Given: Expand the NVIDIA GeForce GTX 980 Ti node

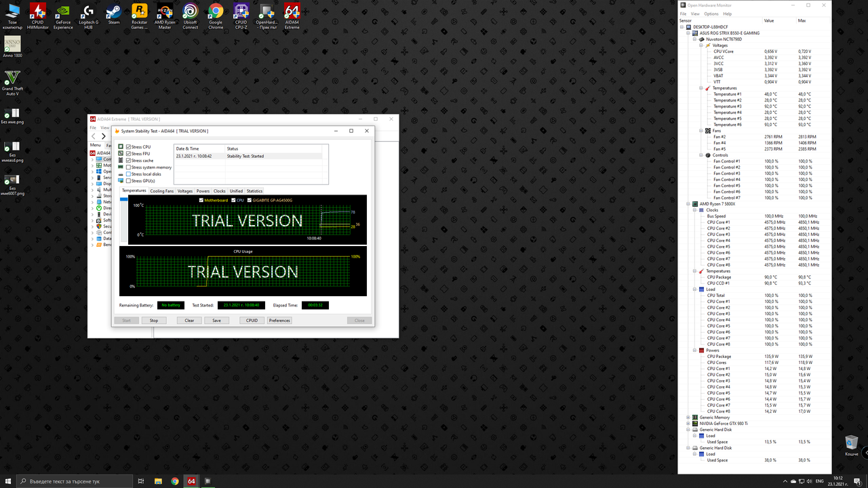Looking at the screenshot, I should click(689, 423).
